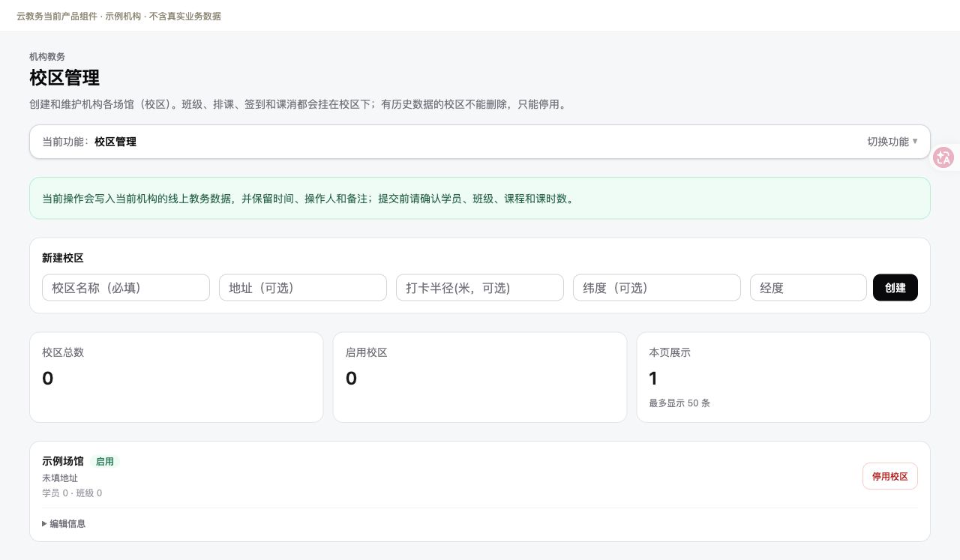Click the green 启用 status badge
The width and height of the screenshot is (960, 560).
coord(105,462)
